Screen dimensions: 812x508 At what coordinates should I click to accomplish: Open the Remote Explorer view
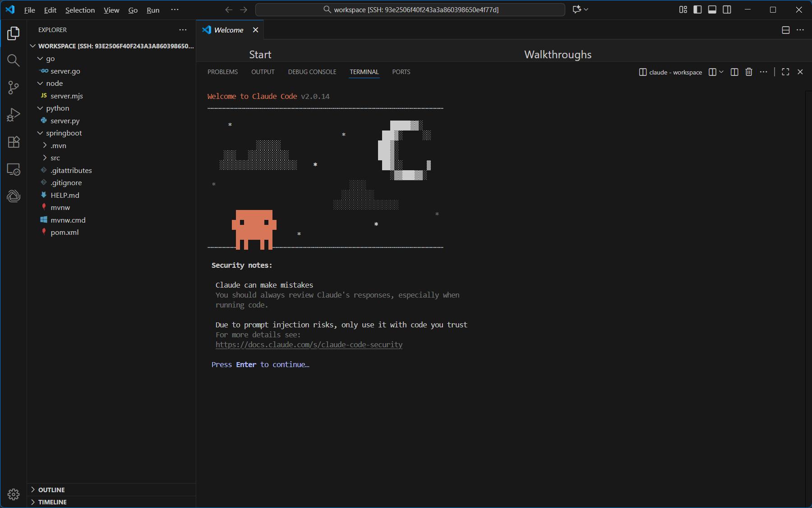point(14,169)
